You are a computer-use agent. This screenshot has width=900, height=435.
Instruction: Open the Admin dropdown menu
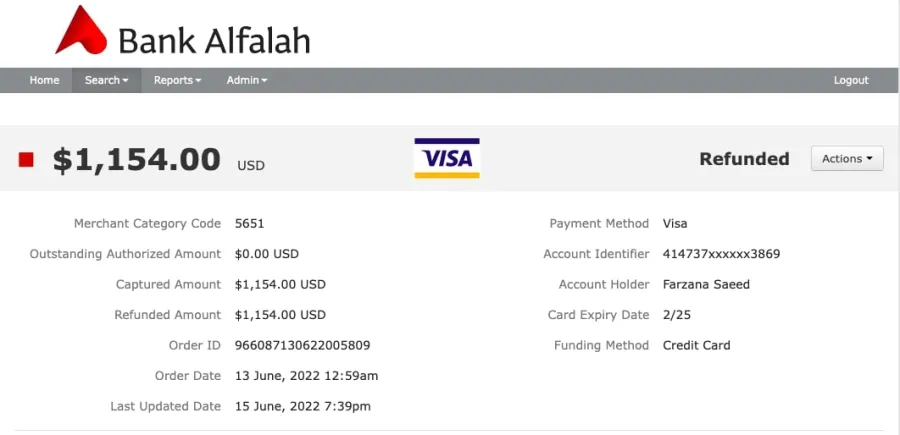pos(247,80)
